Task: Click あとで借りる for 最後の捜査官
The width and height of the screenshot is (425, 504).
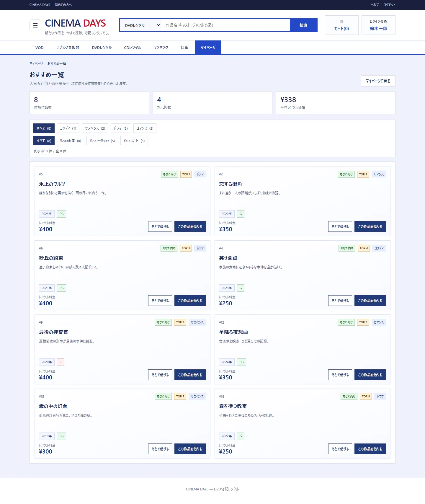Action: tap(160, 375)
